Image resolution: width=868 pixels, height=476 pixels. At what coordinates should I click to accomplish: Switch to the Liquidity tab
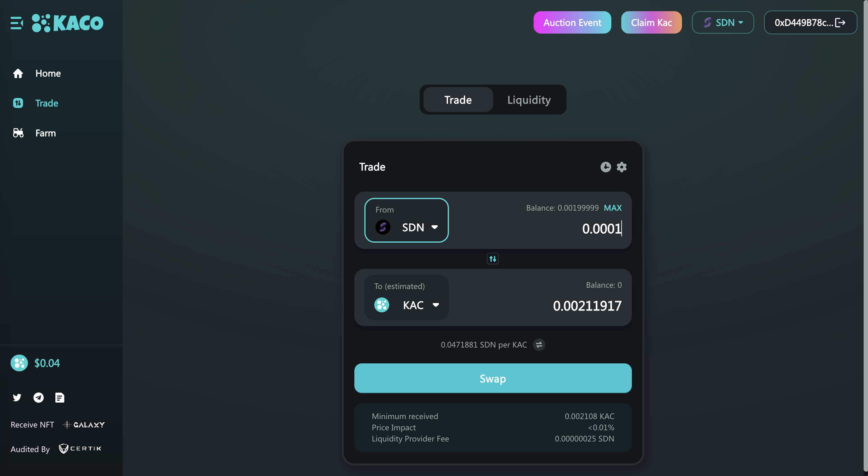click(529, 100)
